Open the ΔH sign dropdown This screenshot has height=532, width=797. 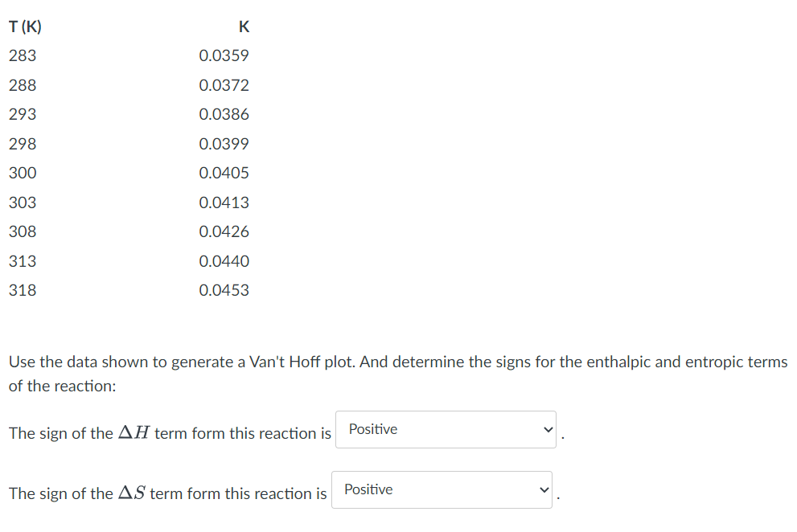point(445,429)
